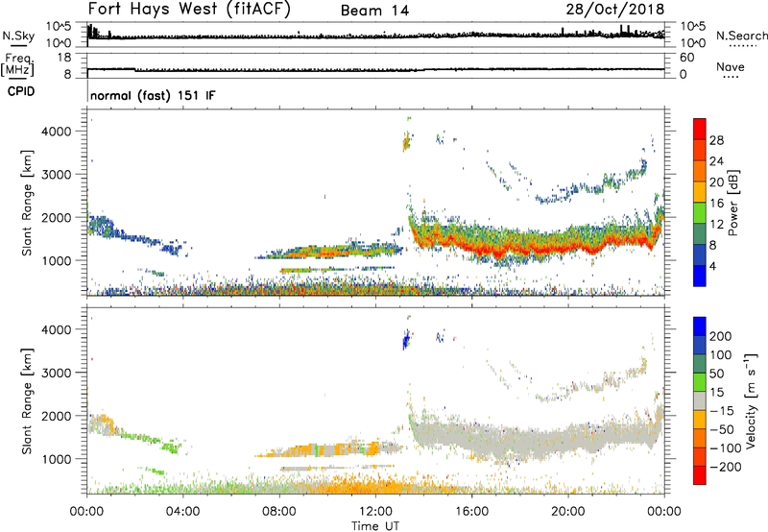768x532 pixels.
Task: Click the 'Power [dB]' color bar label
Action: [x=732, y=203]
